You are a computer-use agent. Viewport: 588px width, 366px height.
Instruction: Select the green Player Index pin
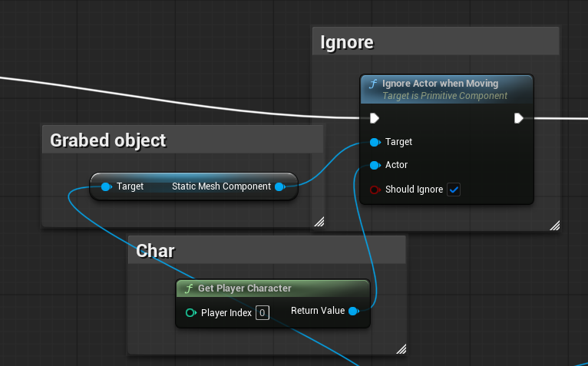[190, 313]
